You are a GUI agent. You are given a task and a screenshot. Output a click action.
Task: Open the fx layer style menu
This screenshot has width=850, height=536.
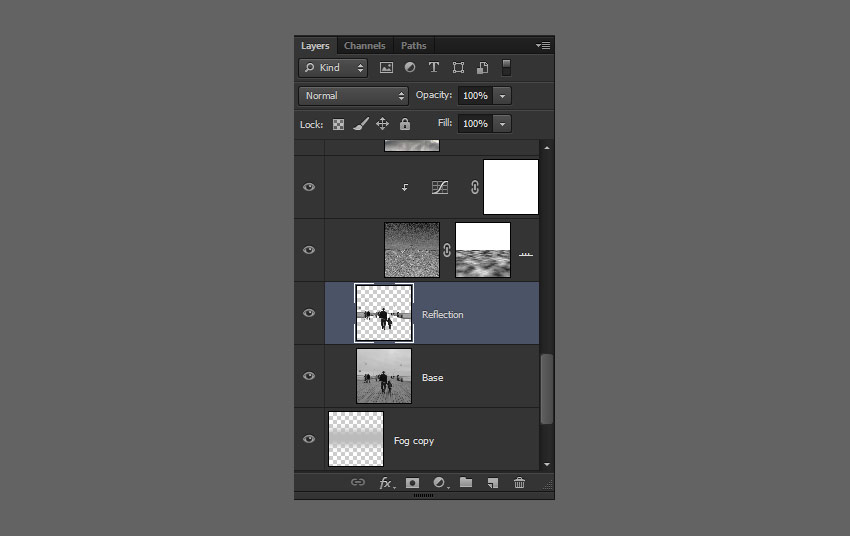pos(386,482)
